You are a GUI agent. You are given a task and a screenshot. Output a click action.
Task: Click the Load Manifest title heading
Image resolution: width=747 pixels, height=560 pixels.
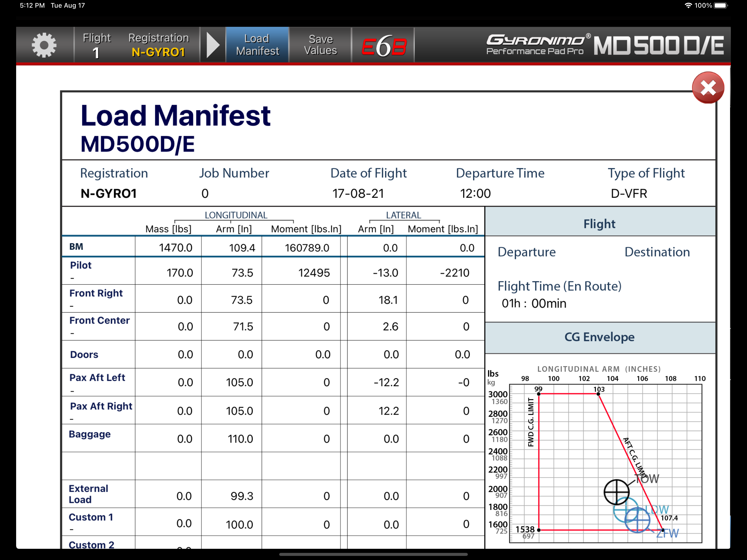point(175,115)
